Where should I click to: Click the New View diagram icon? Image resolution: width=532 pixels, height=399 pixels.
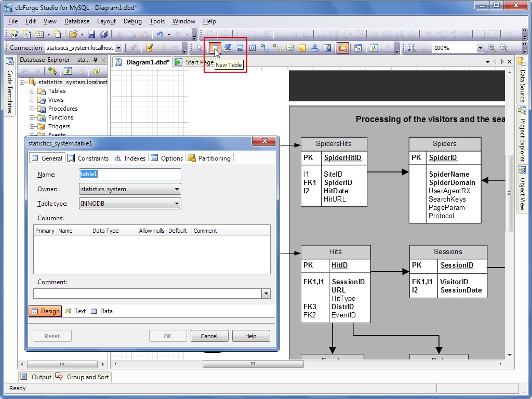(x=228, y=48)
